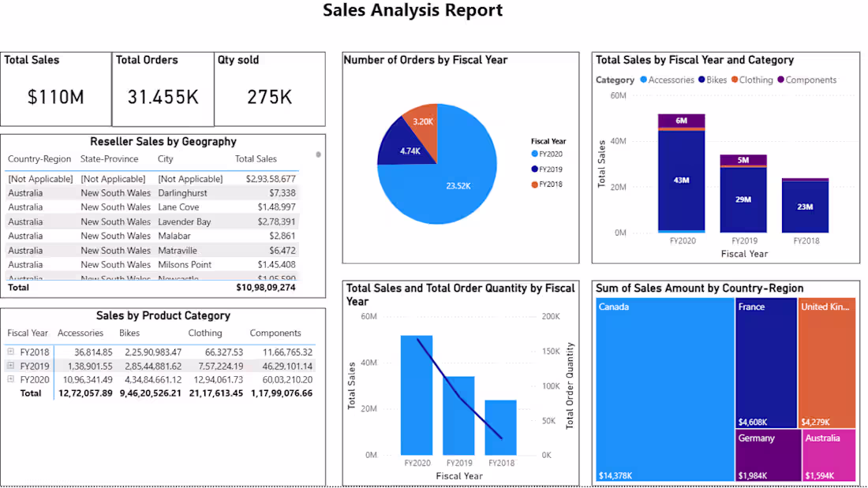Sort by the Country-Region column header
The image size is (868, 488).
click(39, 158)
